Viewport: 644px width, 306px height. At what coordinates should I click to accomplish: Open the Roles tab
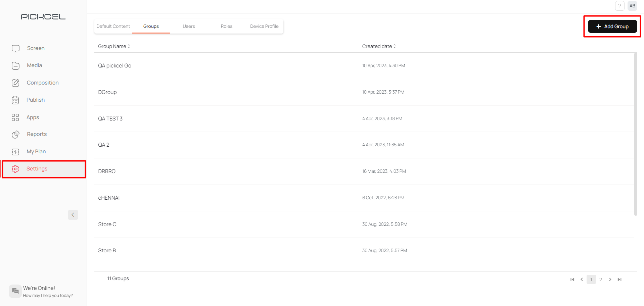tap(227, 26)
